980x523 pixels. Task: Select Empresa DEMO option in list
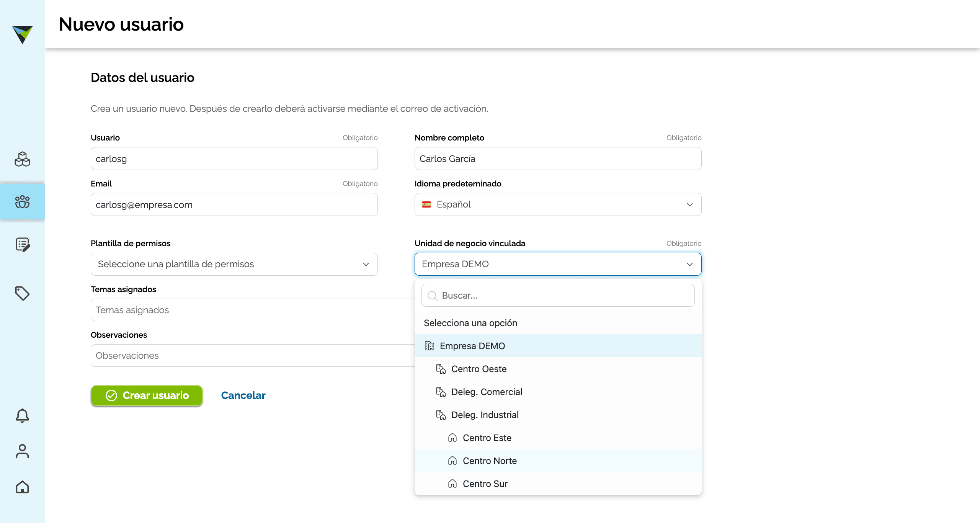click(x=558, y=346)
